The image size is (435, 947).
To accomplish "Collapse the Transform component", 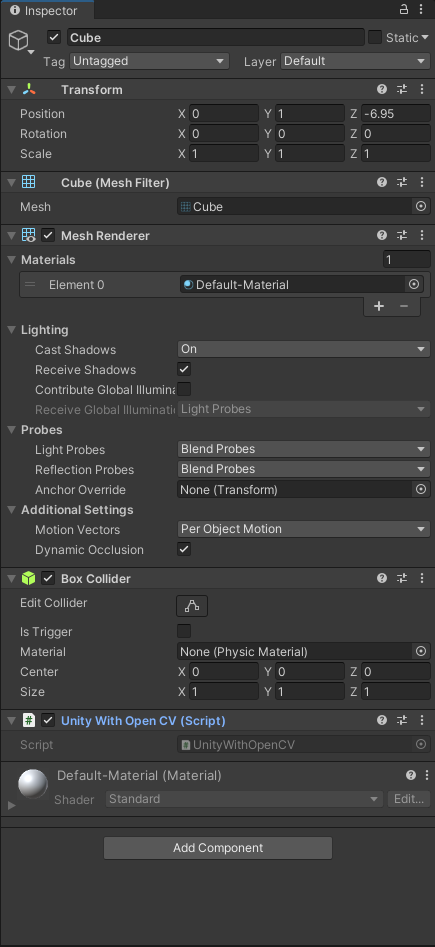I will point(11,89).
